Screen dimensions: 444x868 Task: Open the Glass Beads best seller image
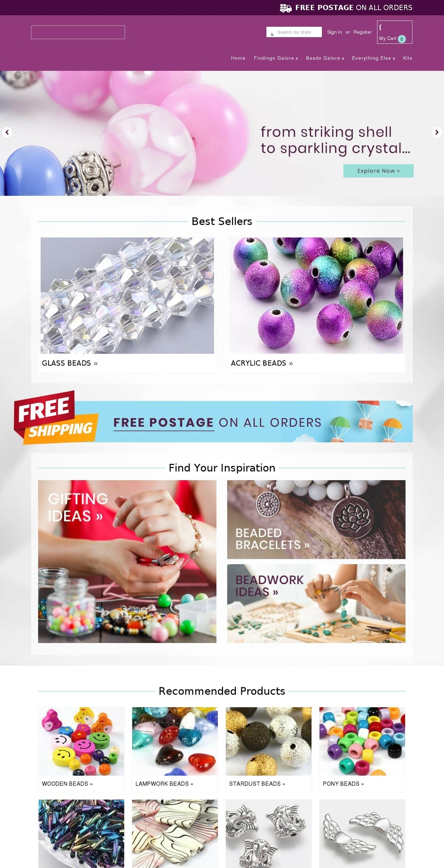(x=127, y=296)
